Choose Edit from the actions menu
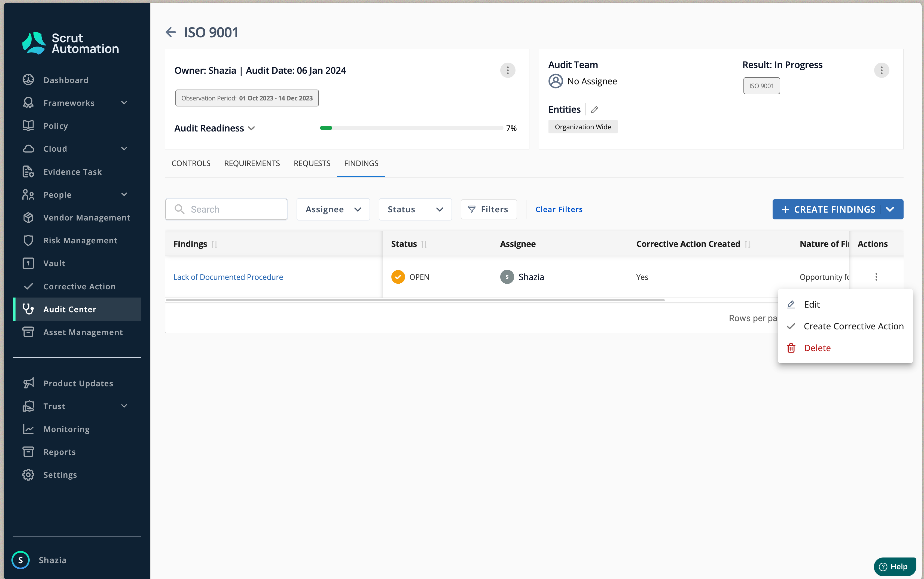The width and height of the screenshot is (924, 579). 845,304
